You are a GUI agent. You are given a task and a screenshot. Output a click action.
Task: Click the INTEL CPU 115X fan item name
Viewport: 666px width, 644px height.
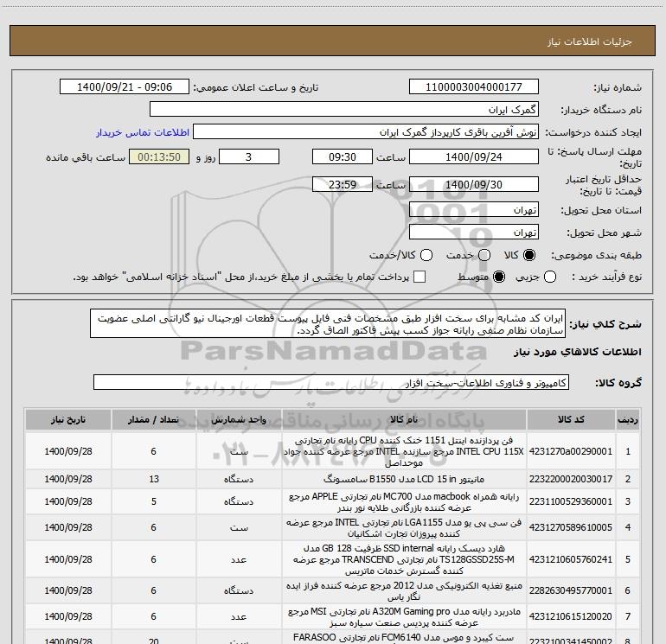point(404,451)
